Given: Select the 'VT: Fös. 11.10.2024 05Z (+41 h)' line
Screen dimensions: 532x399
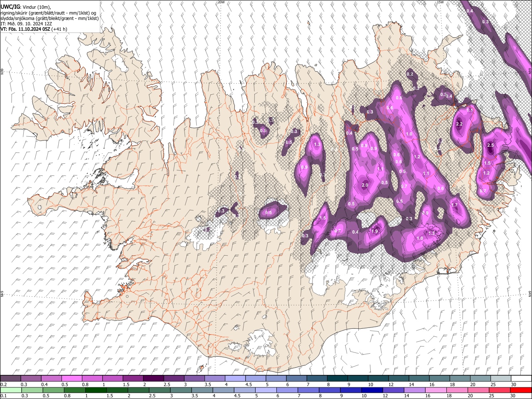Looking at the screenshot, I should (34, 29).
